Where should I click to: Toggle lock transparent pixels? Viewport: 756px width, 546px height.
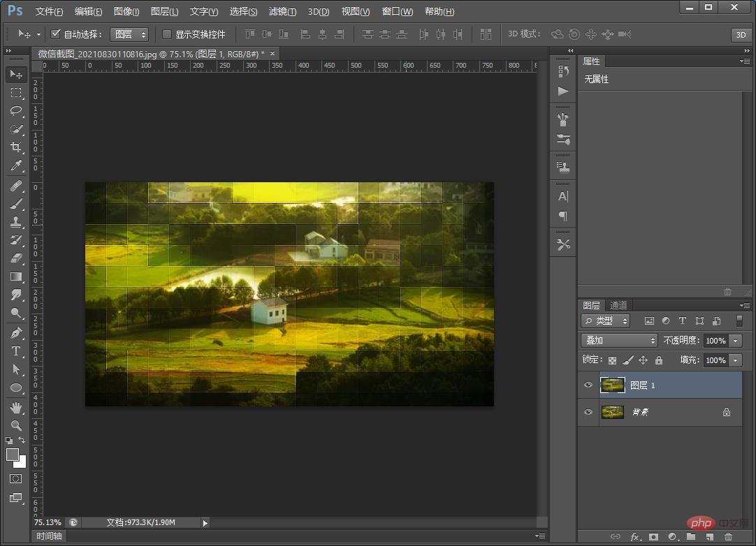coord(612,360)
